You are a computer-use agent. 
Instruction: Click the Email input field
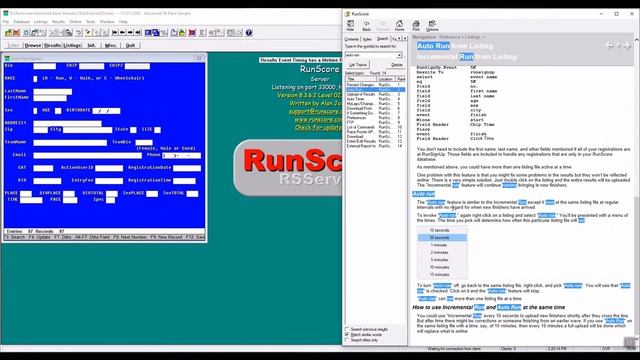tap(87, 155)
